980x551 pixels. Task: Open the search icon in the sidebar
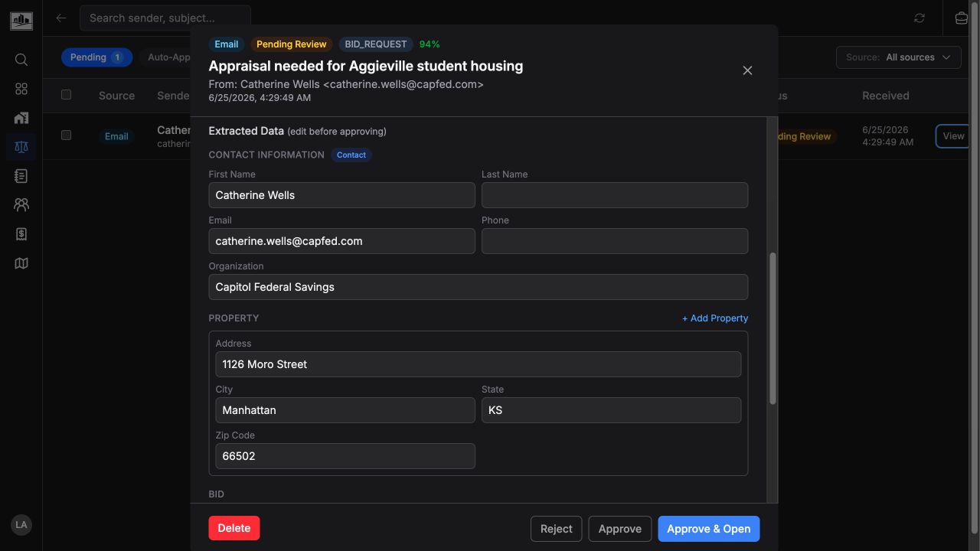tap(21, 60)
